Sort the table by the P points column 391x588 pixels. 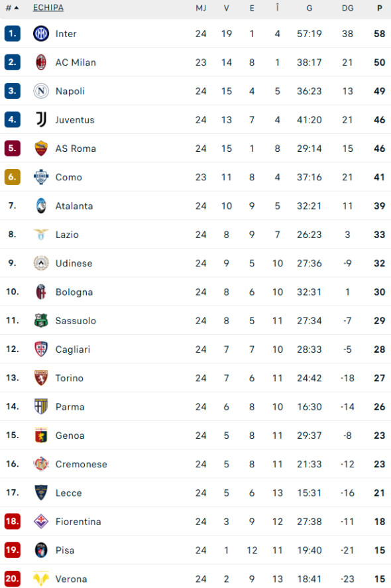pyautogui.click(x=379, y=8)
